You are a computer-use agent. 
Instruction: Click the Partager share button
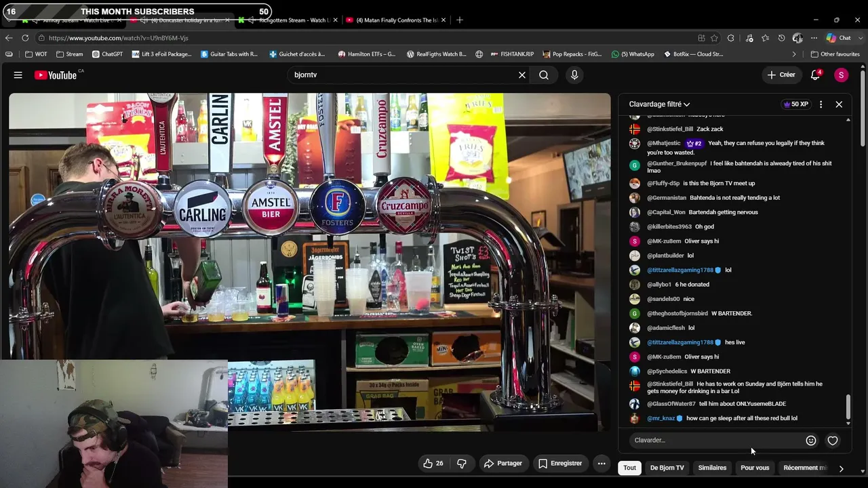pyautogui.click(x=502, y=464)
